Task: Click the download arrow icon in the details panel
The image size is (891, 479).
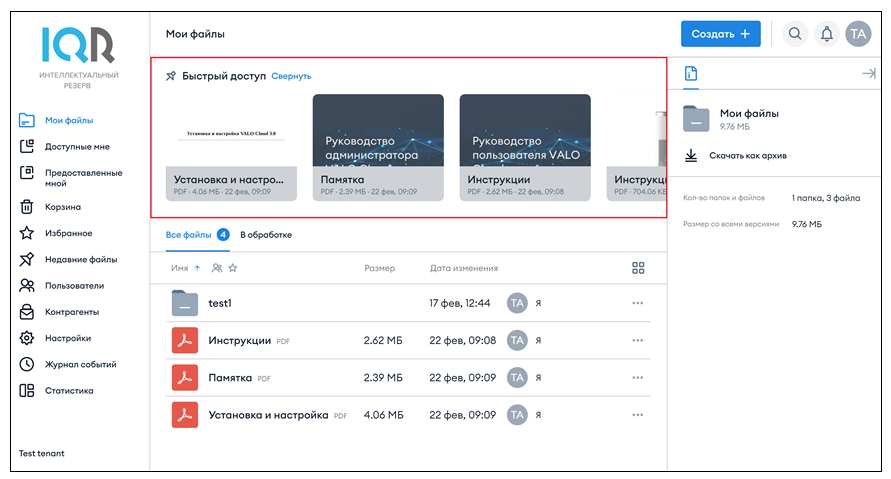Action: click(x=690, y=155)
